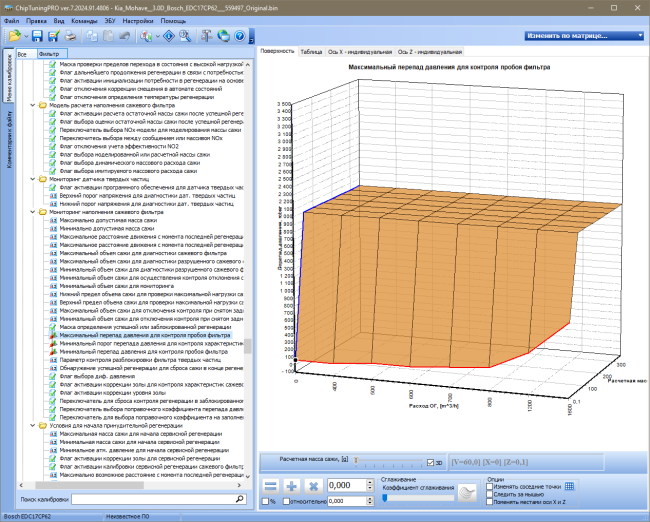Select Параметр контроля разблокировки фильтра твердых частиц

(x=140, y=360)
